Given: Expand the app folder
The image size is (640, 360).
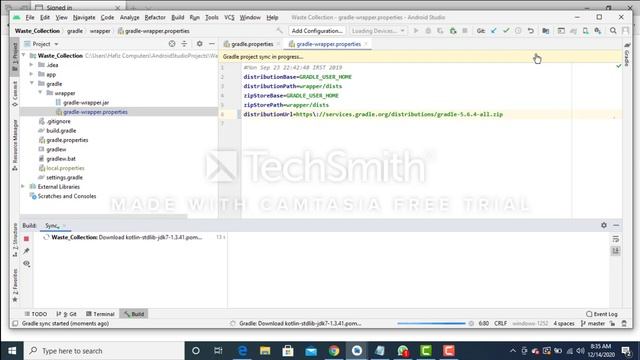Looking at the screenshot, I should [x=31, y=74].
